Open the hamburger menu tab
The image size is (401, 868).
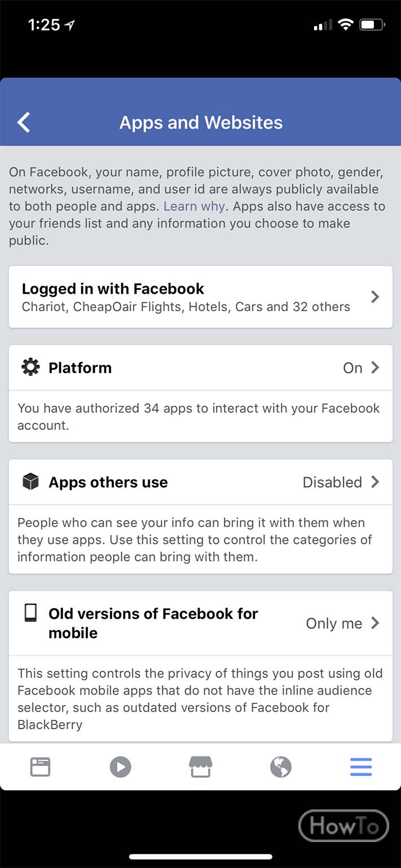pos(361,767)
